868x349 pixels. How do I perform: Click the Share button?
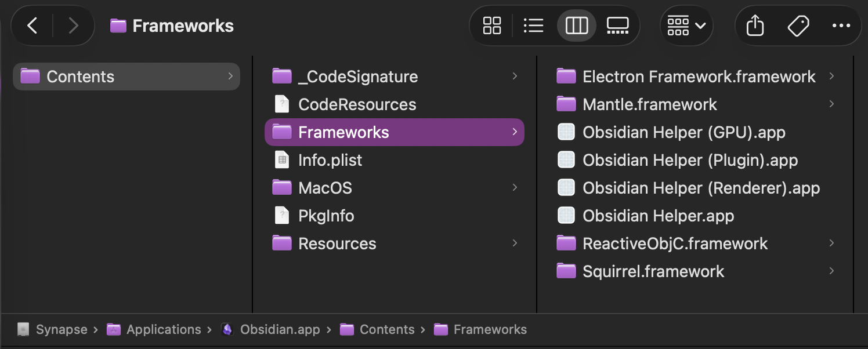click(x=755, y=26)
